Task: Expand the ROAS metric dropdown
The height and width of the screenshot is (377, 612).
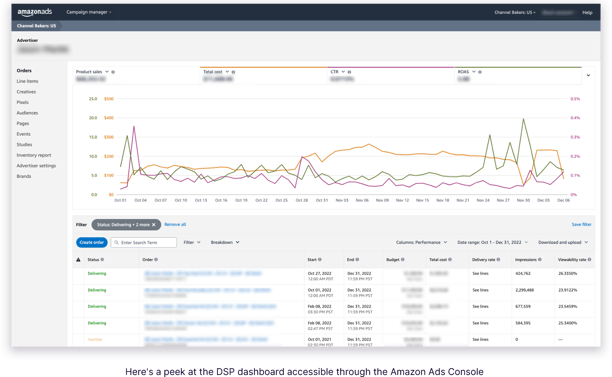Action: (x=473, y=72)
